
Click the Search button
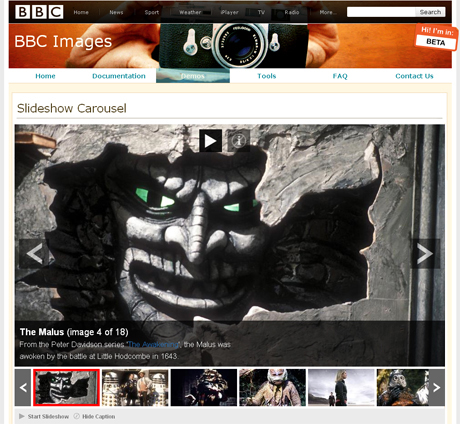click(430, 12)
